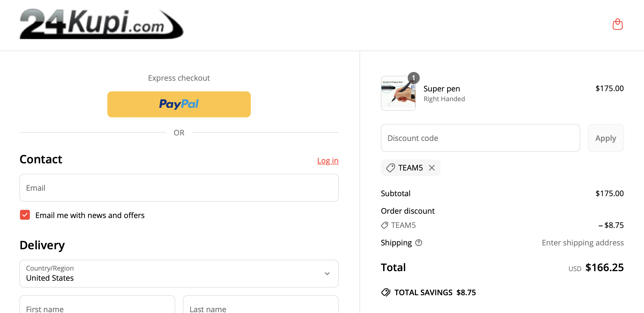
Task: Open the Log in link
Action: [328, 161]
